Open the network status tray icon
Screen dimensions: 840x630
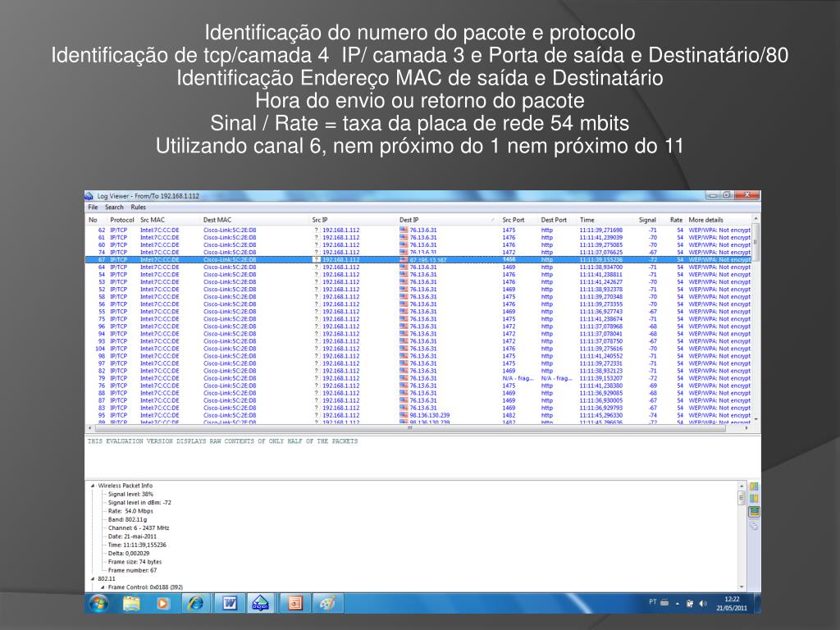coord(690,604)
